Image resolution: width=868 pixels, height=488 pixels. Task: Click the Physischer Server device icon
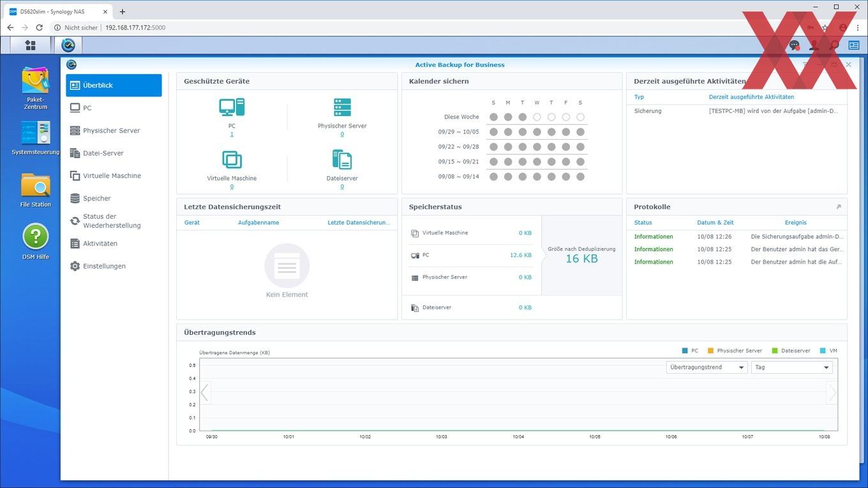[x=342, y=107]
